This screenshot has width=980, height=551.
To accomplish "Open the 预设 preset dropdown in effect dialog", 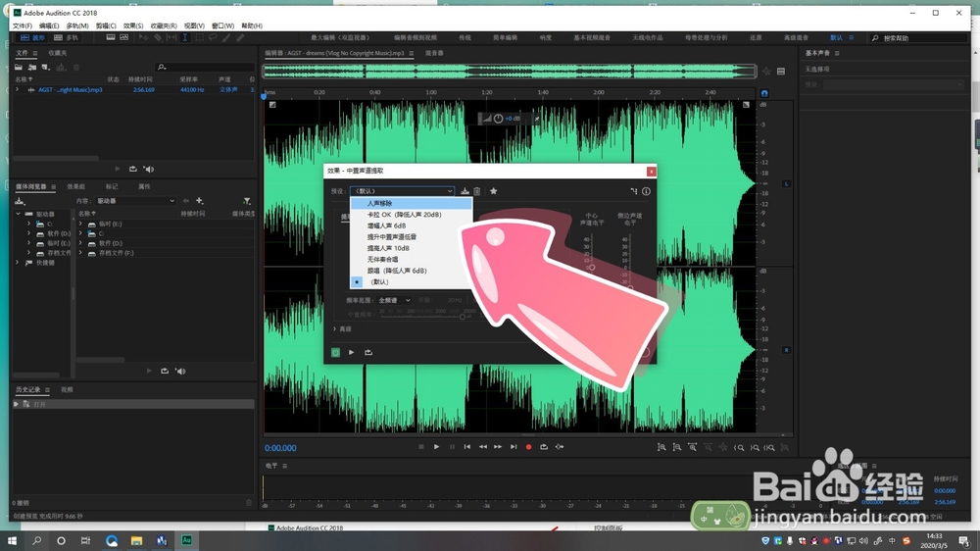I will [402, 191].
